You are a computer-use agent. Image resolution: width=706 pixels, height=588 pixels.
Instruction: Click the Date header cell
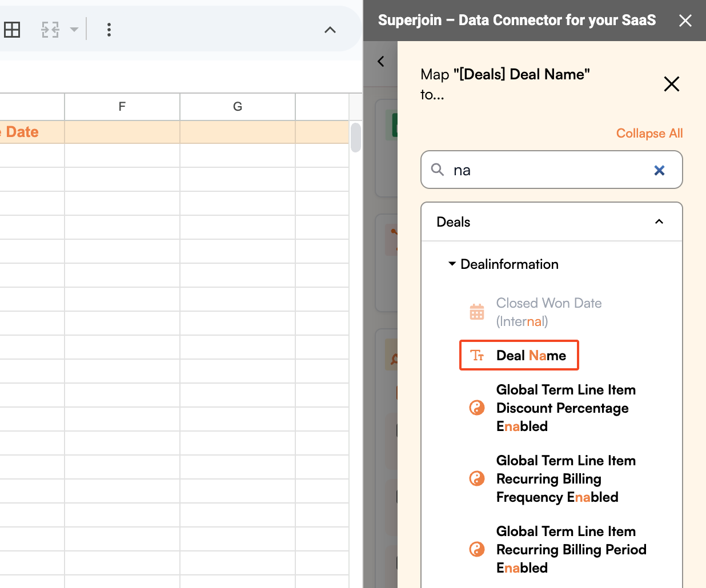32,132
